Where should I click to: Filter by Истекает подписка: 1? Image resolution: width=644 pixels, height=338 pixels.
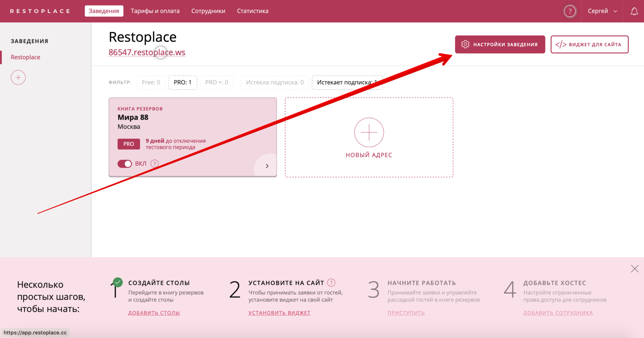347,82
